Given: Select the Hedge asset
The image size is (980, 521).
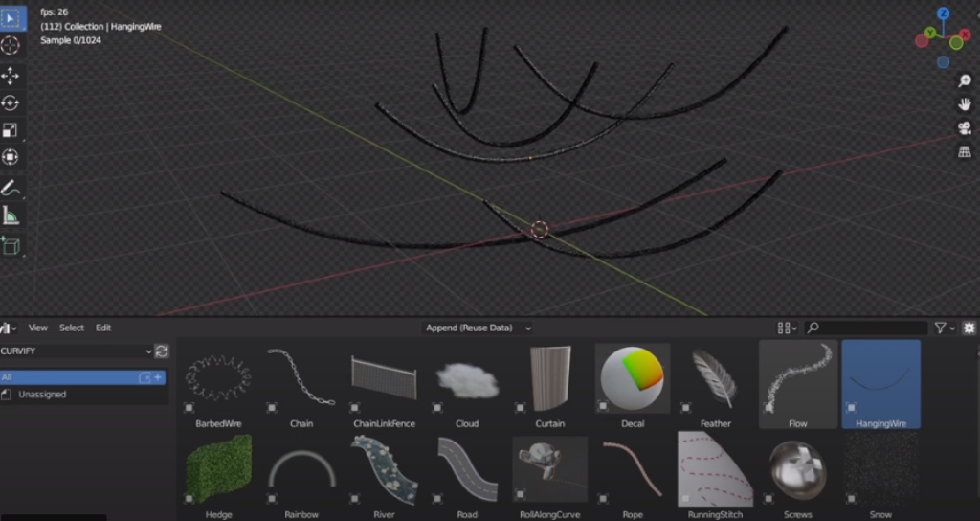Looking at the screenshot, I should point(218,477).
